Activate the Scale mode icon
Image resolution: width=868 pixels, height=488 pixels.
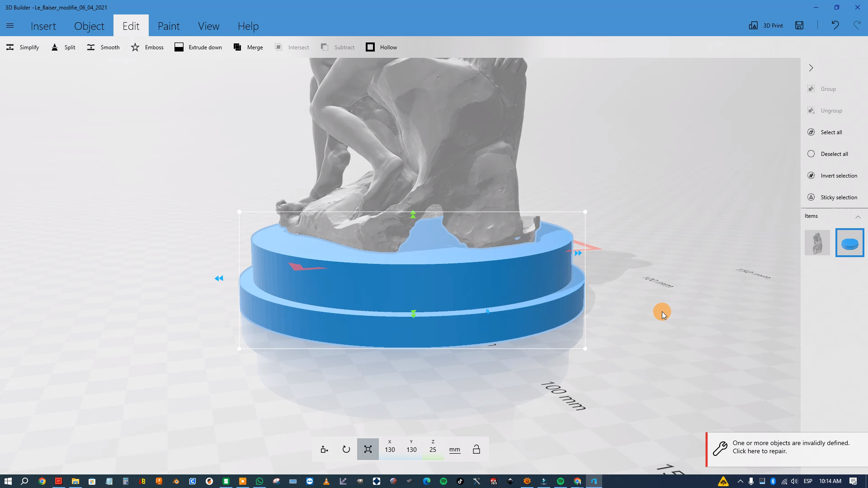[x=368, y=449]
